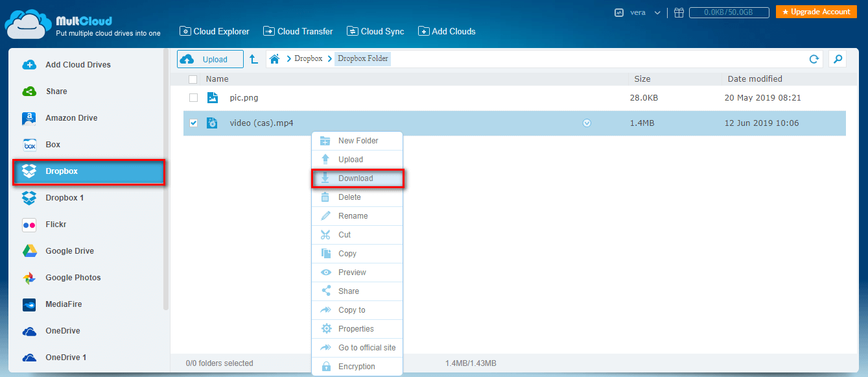Image resolution: width=868 pixels, height=377 pixels.
Task: Sort by Name column
Action: (x=217, y=79)
